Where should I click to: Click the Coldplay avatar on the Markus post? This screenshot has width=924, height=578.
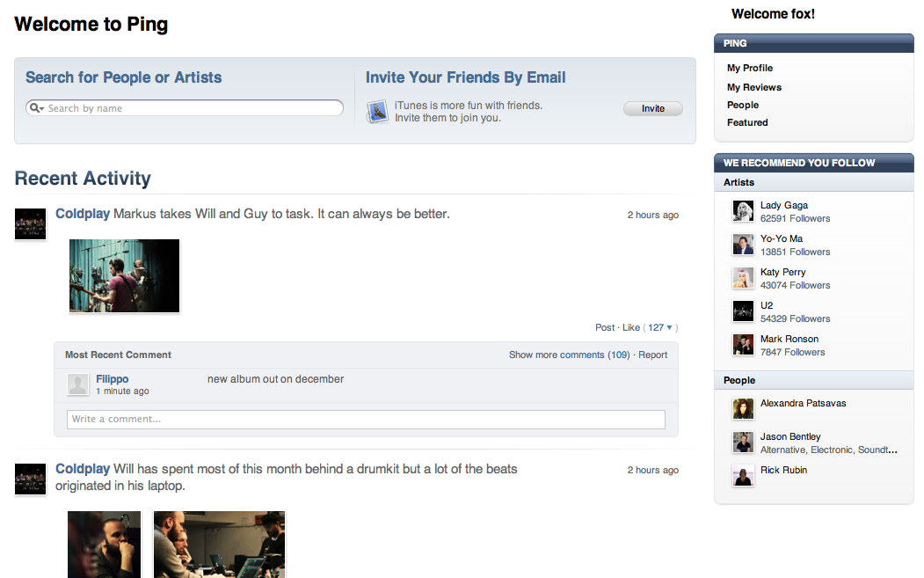pos(30,223)
